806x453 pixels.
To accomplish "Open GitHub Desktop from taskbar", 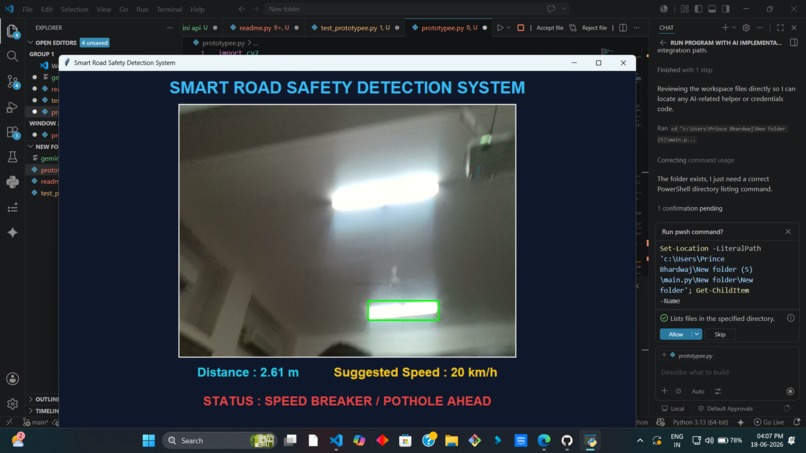I will coord(567,441).
